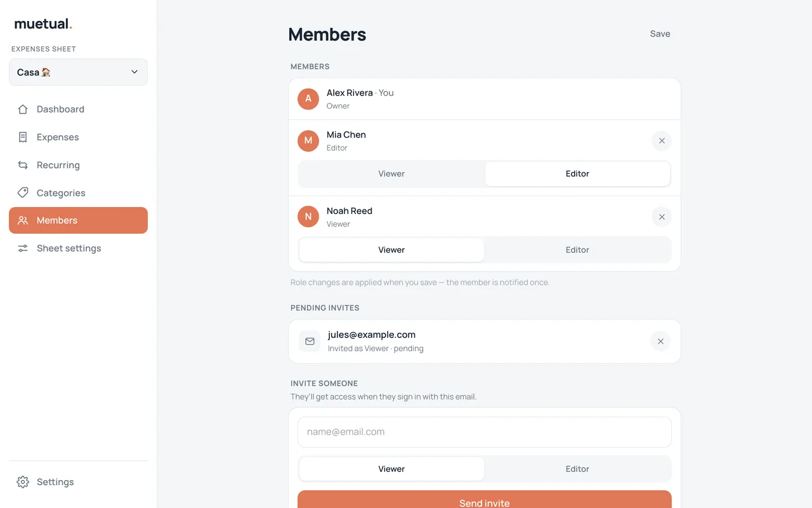
Task: Cancel the jules@example.com invite
Action: (660, 342)
